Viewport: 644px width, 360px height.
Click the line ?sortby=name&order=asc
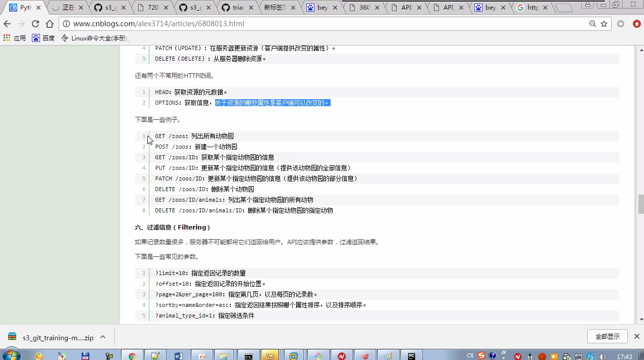click(261, 305)
